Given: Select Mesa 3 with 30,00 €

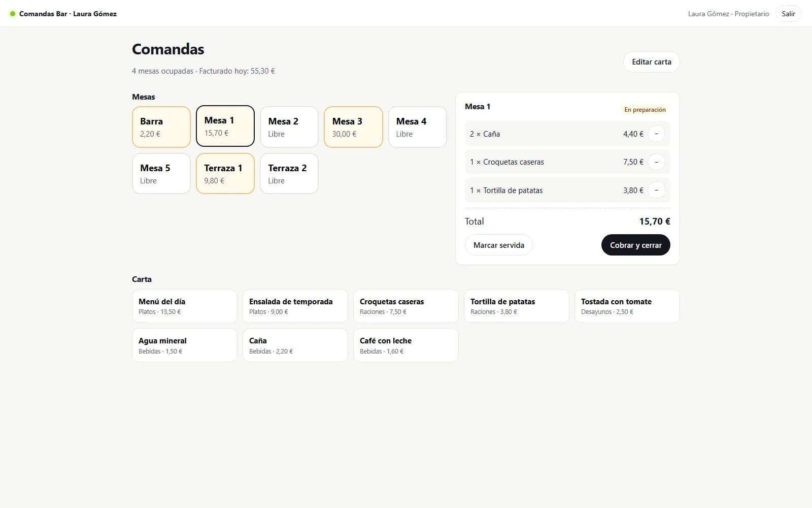Looking at the screenshot, I should (353, 127).
